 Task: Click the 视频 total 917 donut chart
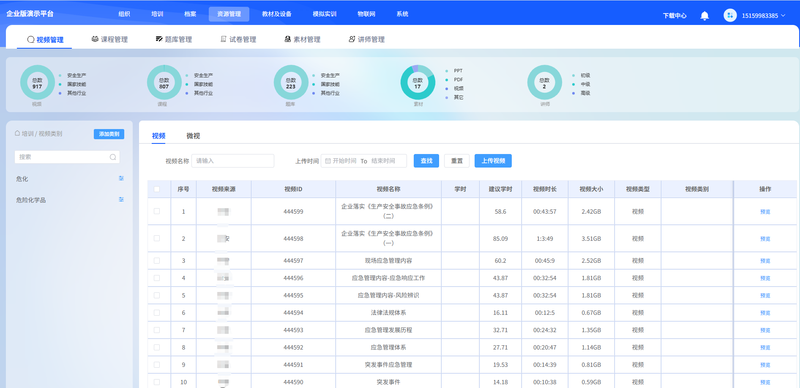tap(37, 82)
